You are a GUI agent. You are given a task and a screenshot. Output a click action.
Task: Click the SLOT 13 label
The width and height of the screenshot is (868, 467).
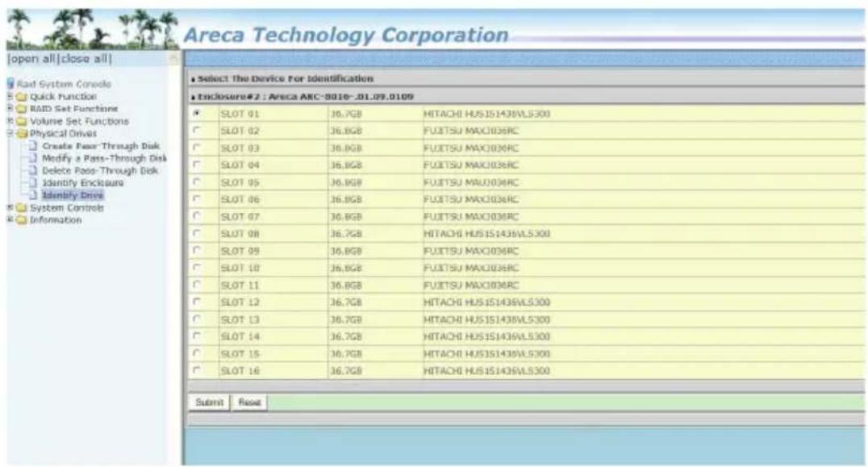point(240,319)
